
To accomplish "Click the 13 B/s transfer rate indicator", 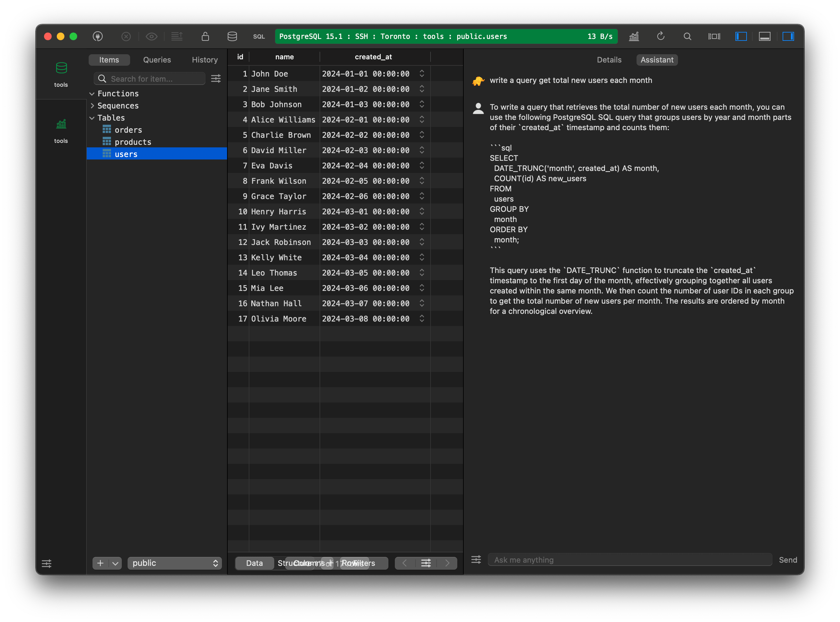I will [x=600, y=36].
